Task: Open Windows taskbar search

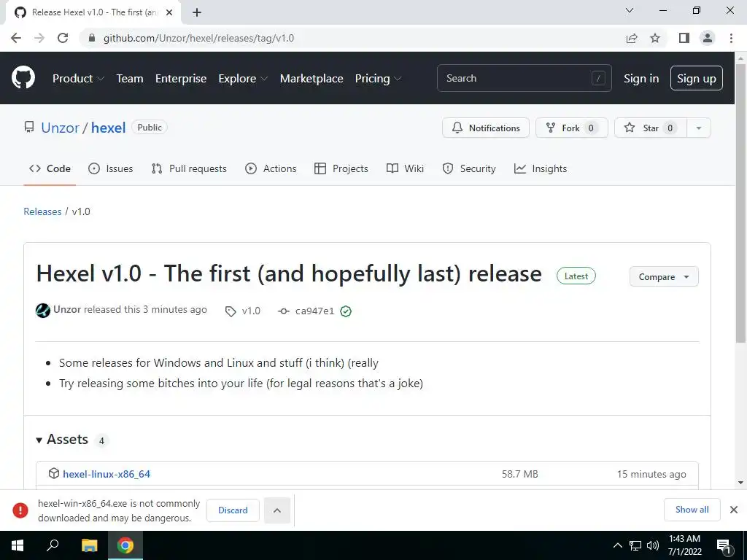Action: (x=53, y=545)
